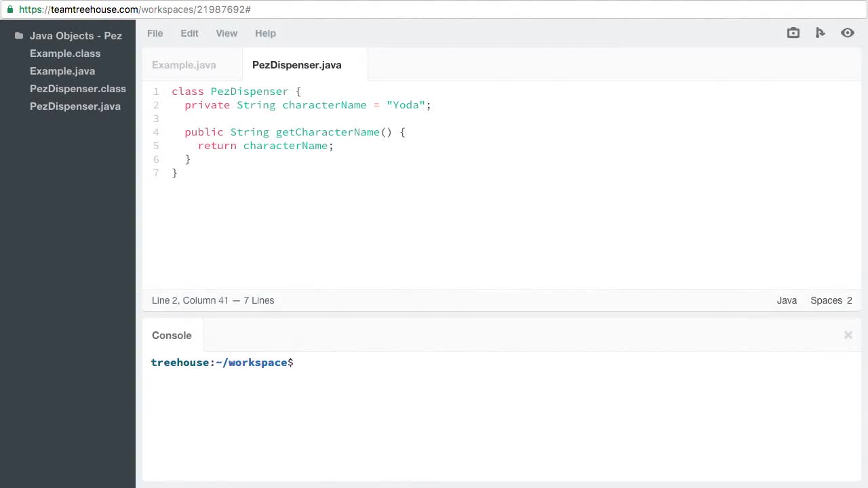The height and width of the screenshot is (488, 868).
Task: Select the PezDispenser.java tab
Action: 296,64
